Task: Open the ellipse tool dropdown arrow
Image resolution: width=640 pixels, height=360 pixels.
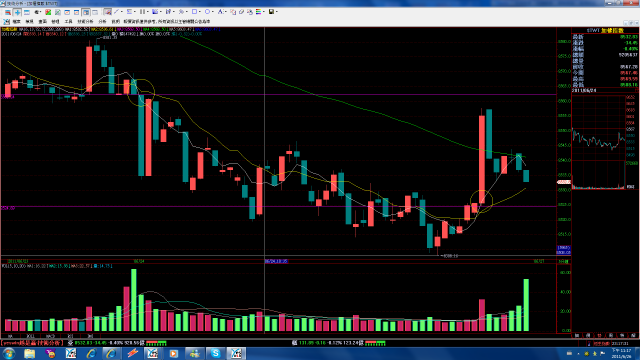Action: [x=213, y=12]
